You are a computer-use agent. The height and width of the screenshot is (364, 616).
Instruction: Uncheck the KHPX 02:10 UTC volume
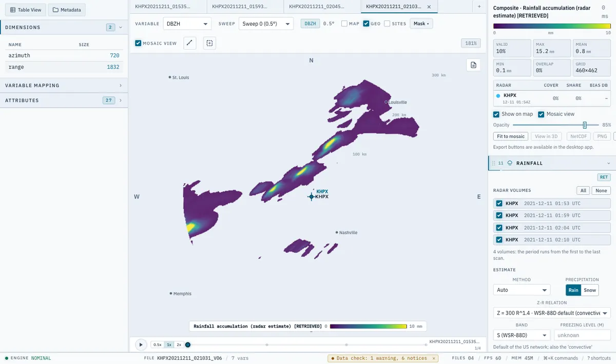(499, 239)
